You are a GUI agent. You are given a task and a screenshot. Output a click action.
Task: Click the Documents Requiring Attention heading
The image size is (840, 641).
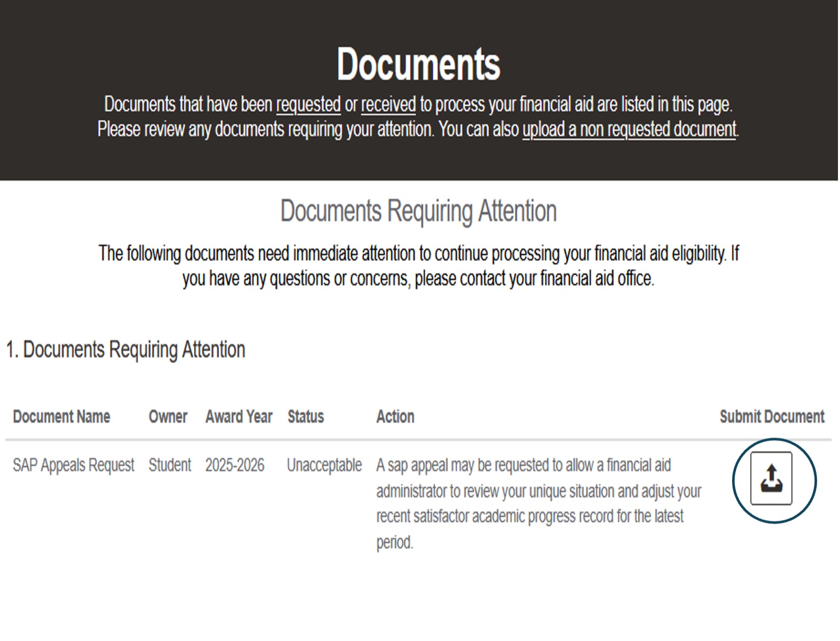(x=417, y=211)
